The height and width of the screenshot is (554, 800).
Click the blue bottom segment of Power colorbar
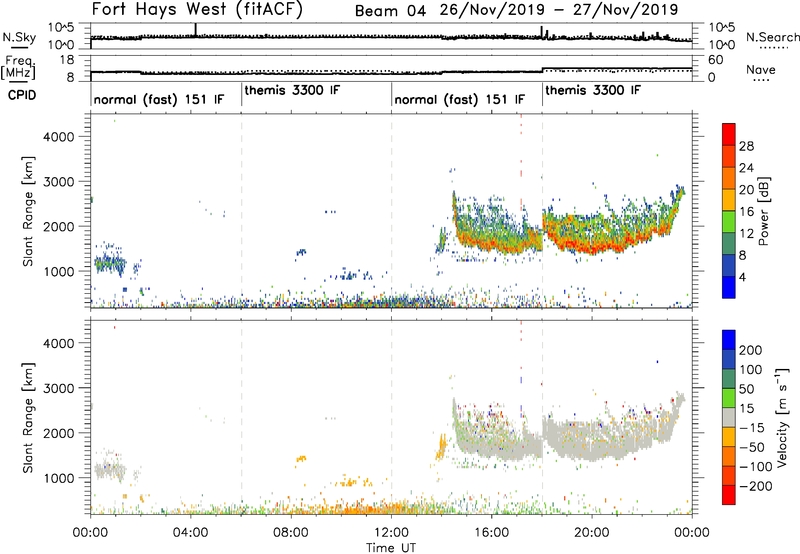[729, 287]
